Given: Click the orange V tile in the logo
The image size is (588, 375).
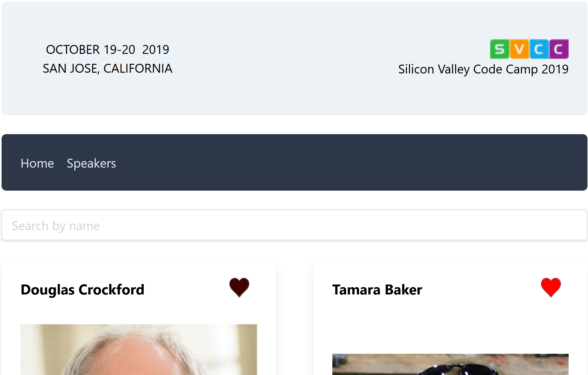Looking at the screenshot, I should [519, 49].
